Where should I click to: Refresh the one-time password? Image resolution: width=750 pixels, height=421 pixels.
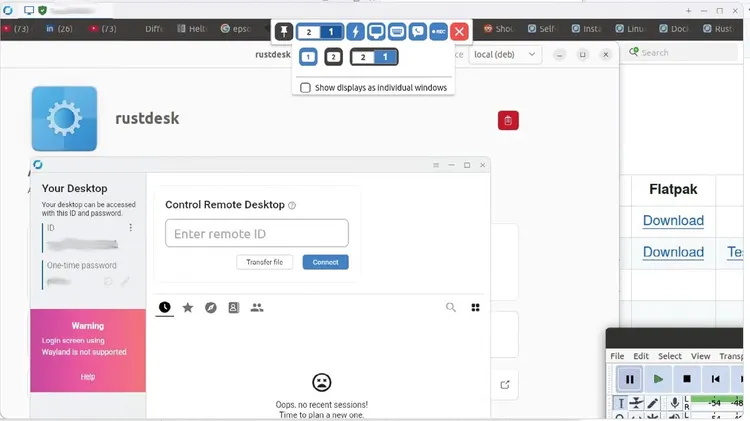[108, 281]
